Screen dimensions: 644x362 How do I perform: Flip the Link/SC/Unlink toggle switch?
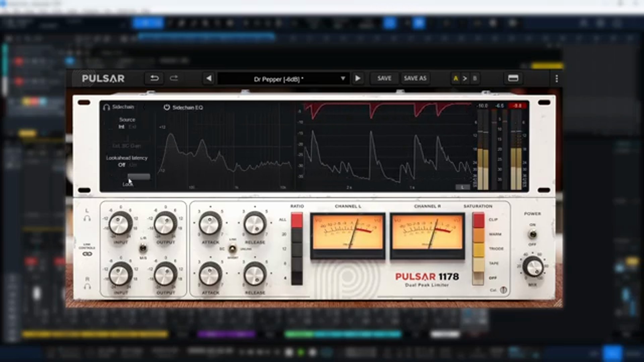pyautogui.click(x=232, y=249)
